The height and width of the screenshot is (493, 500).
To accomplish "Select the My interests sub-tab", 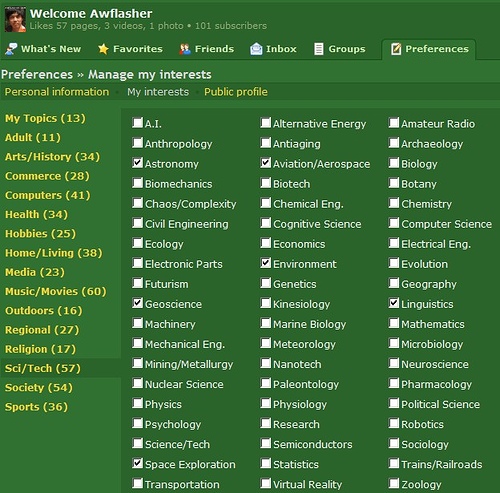I will click(158, 92).
